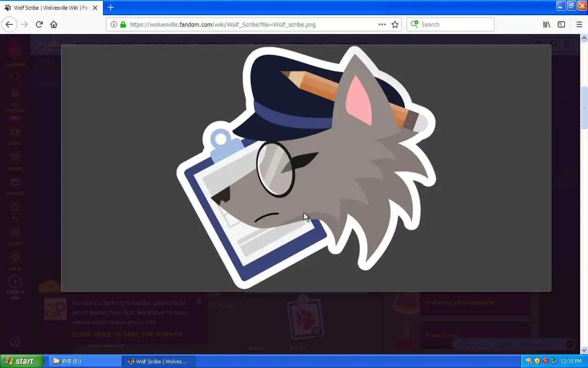588x368 pixels.
Task: Dismiss the Fandom survey banner
Action: [x=199, y=302]
